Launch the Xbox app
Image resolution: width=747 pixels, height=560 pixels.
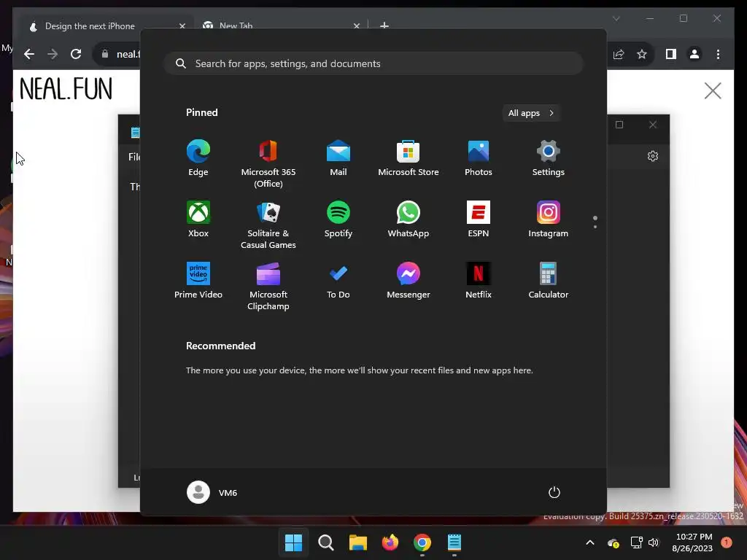(x=198, y=219)
